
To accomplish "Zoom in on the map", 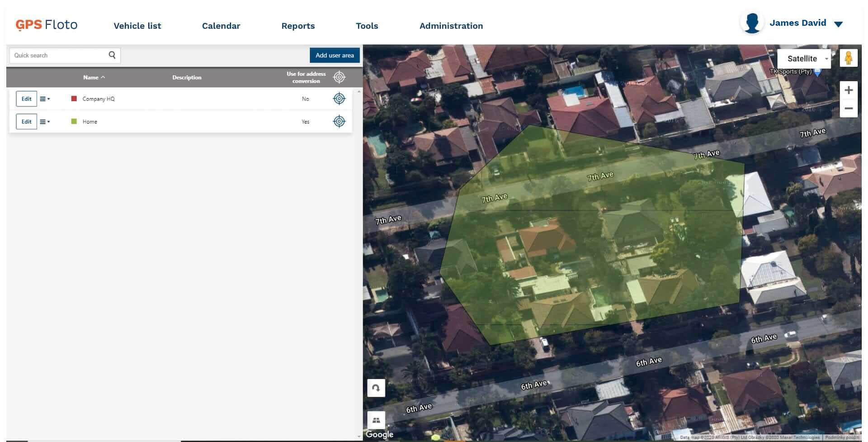I will pyautogui.click(x=848, y=90).
